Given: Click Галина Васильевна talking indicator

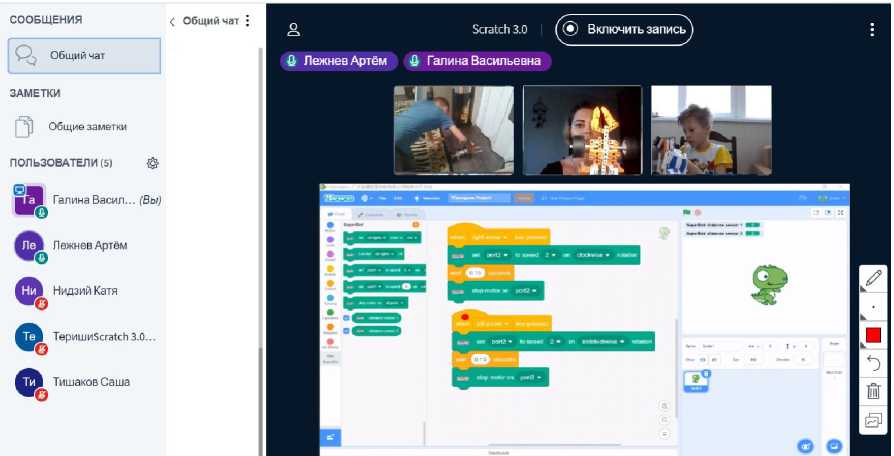Looking at the screenshot, I should (x=477, y=61).
